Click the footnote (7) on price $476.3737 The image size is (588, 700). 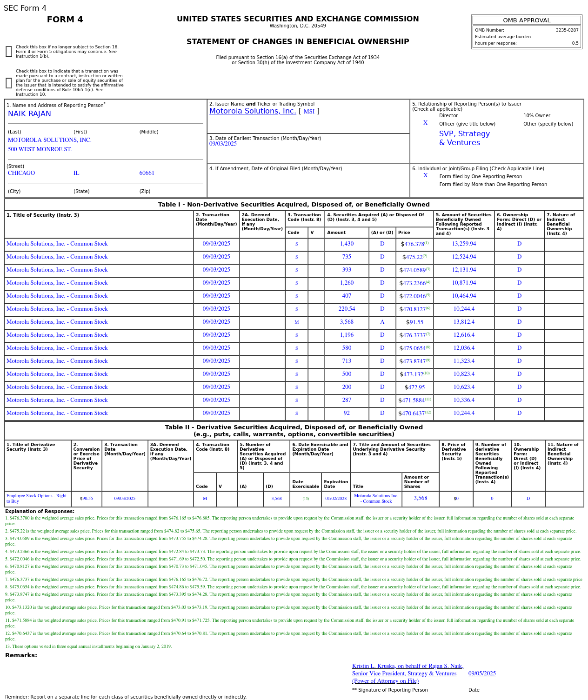[428, 334]
